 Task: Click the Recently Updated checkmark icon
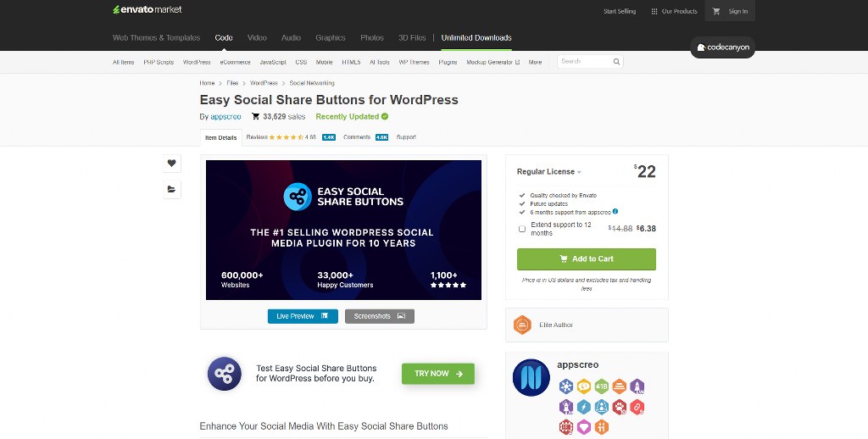coord(385,116)
